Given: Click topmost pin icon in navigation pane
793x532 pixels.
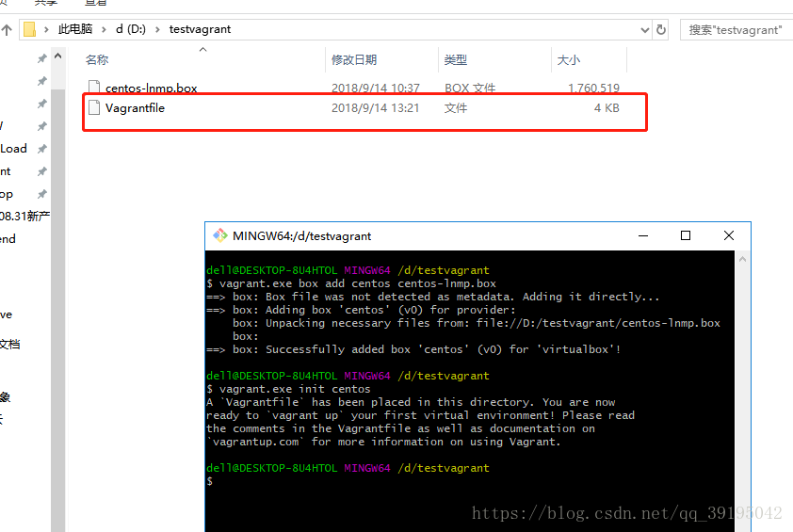Looking at the screenshot, I should pyautogui.click(x=42, y=58).
